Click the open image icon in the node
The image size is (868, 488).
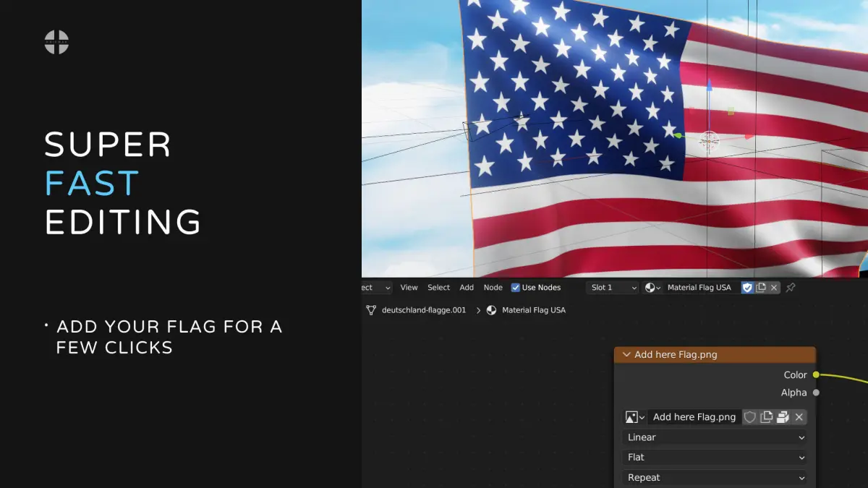point(783,417)
